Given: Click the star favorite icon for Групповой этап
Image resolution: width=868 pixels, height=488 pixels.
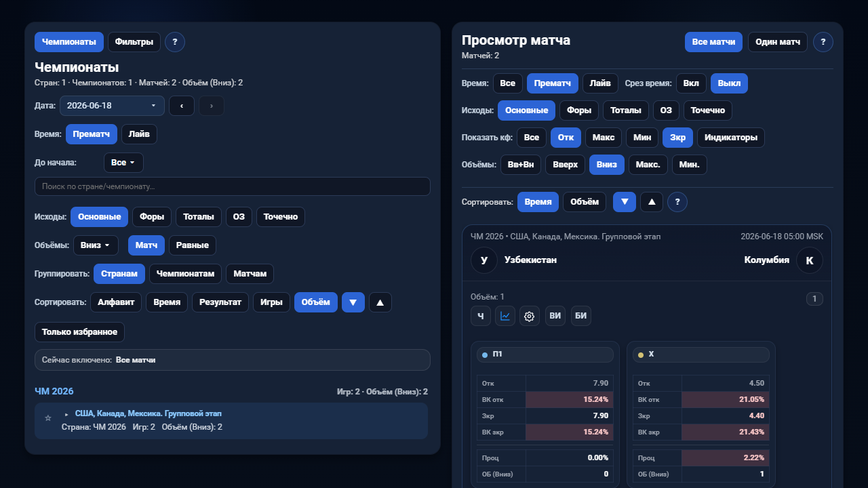Looking at the screenshot, I should 48,418.
